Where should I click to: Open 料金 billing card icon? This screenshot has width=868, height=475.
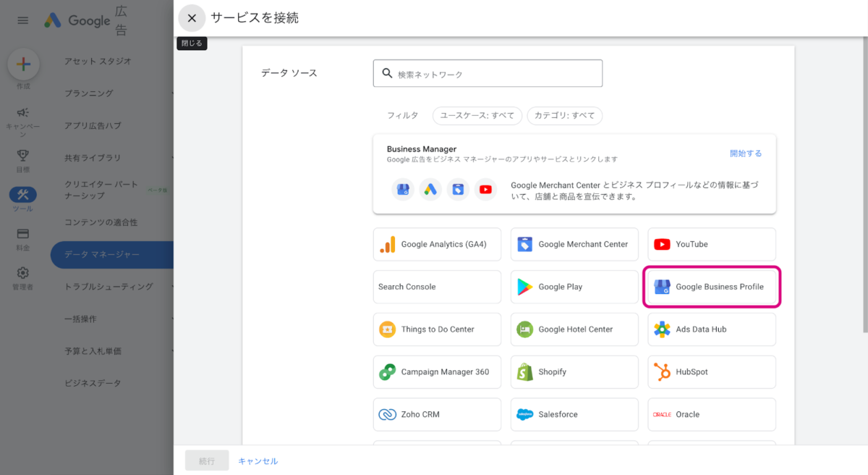click(23, 234)
